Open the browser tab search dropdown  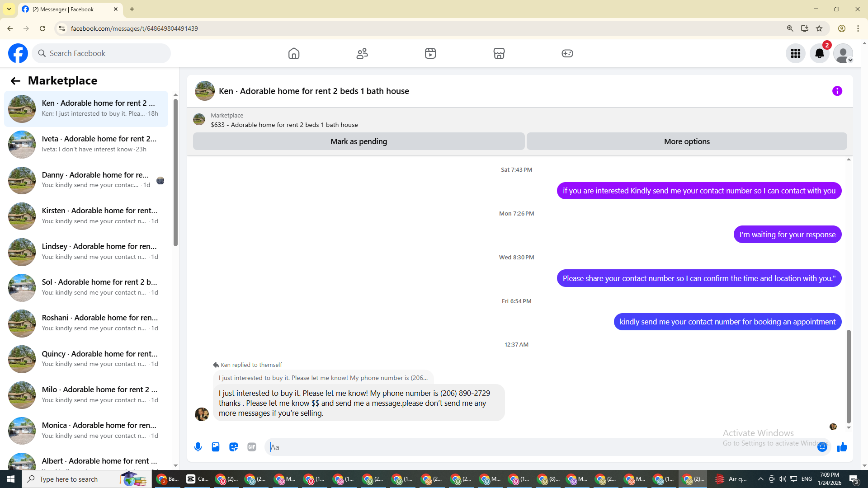9,9
